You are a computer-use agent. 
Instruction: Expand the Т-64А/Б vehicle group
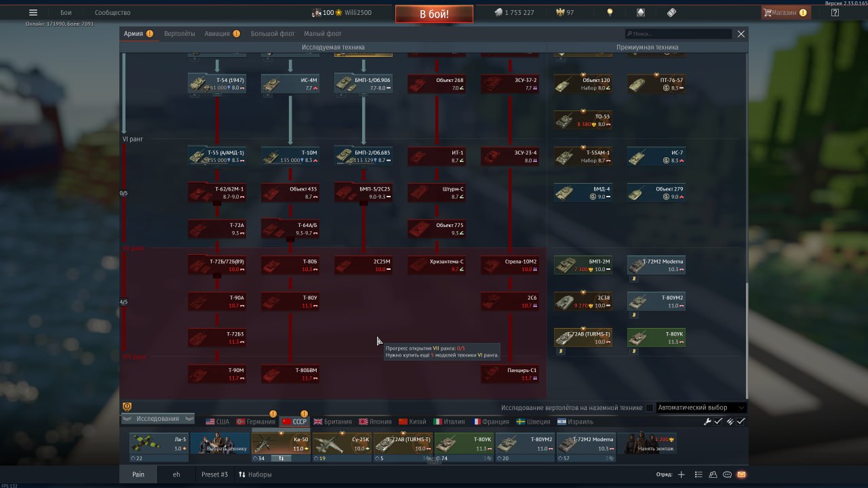(290, 228)
